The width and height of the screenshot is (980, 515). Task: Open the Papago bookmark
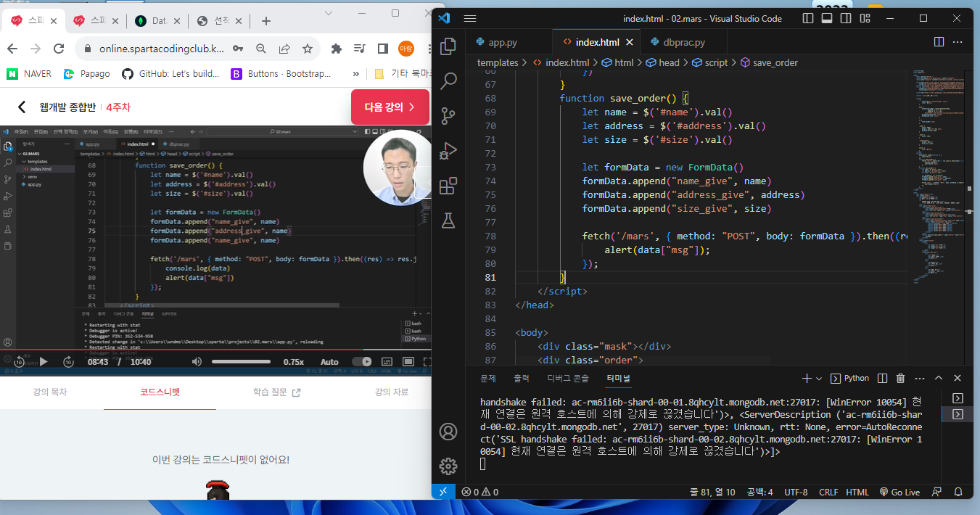86,73
